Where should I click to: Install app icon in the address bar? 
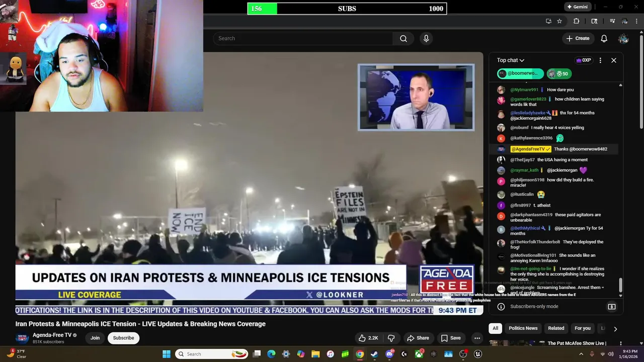click(x=548, y=21)
